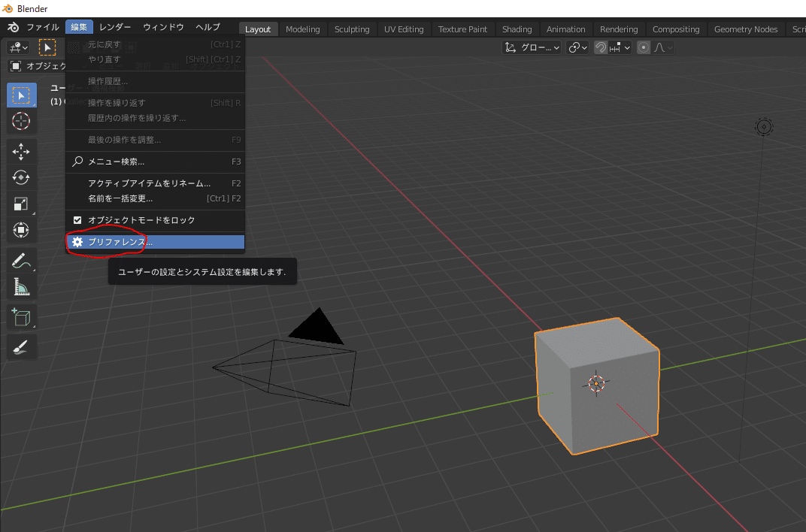The image size is (806, 532).
Task: Click the Blender logo menu icon
Action: (x=14, y=27)
